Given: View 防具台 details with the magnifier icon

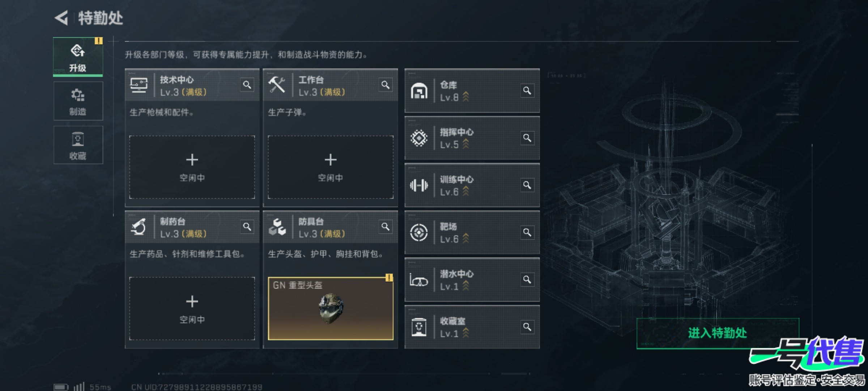Looking at the screenshot, I should (x=386, y=227).
